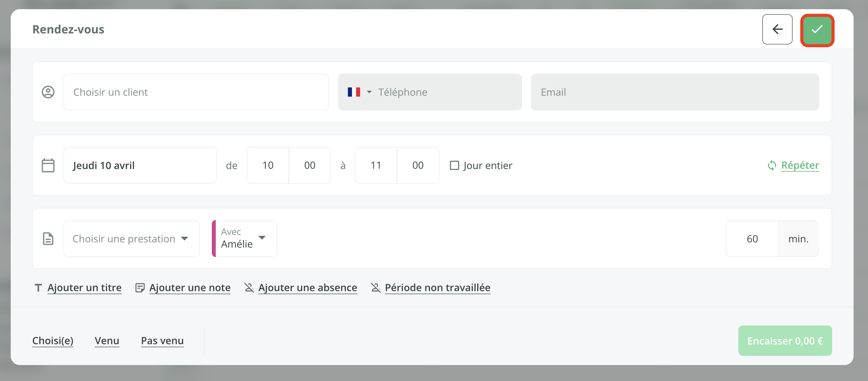Confirm appointment with green checkmark button
The width and height of the screenshot is (868, 381).
817,30
